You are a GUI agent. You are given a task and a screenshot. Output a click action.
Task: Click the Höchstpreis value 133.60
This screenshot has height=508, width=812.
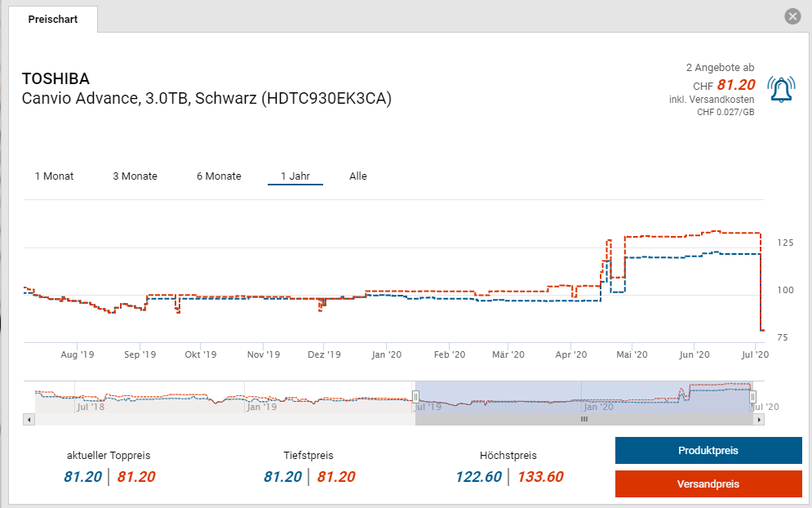point(539,477)
